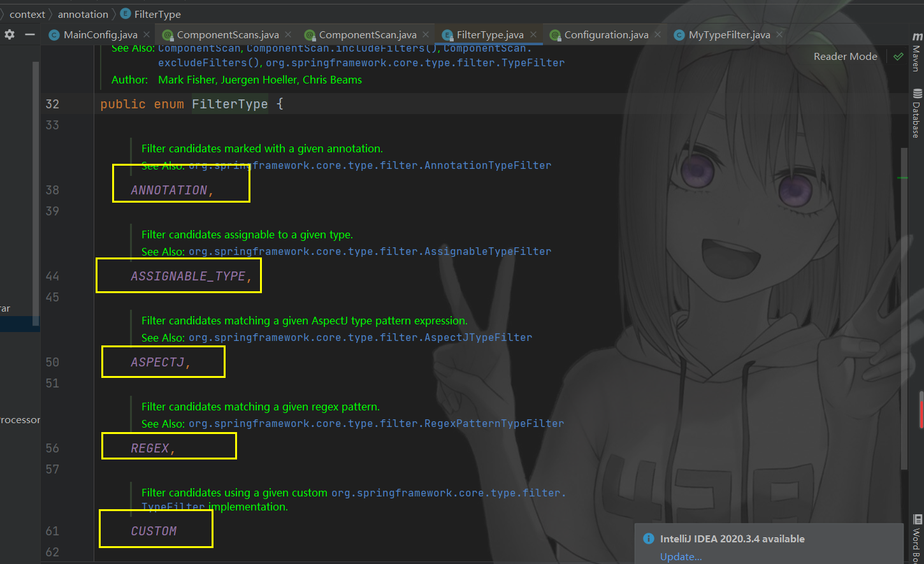Click CUSTOM enum constant
The height and width of the screenshot is (564, 924).
154,531
